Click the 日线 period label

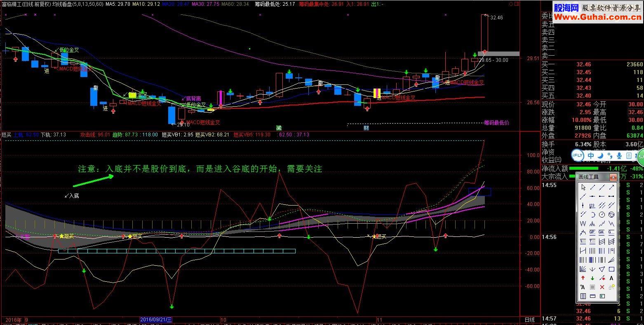(529, 320)
